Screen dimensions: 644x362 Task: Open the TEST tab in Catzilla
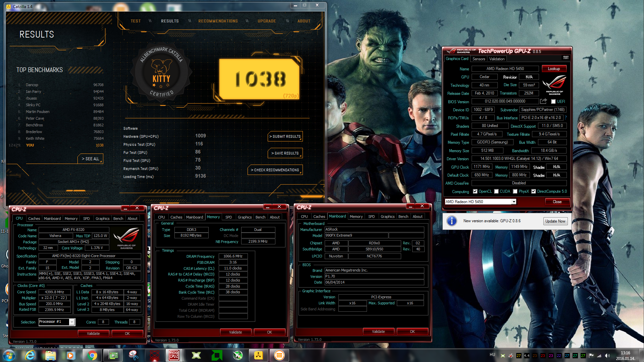[136, 21]
